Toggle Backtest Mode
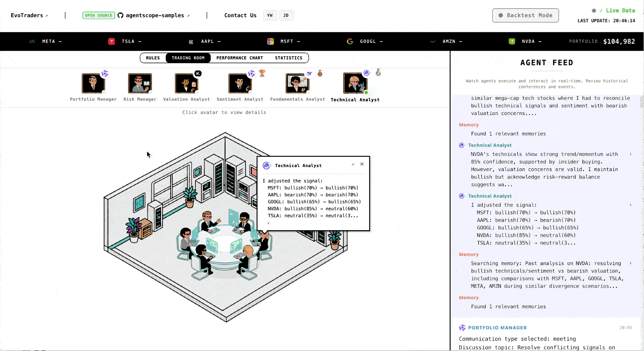 [x=525, y=15]
